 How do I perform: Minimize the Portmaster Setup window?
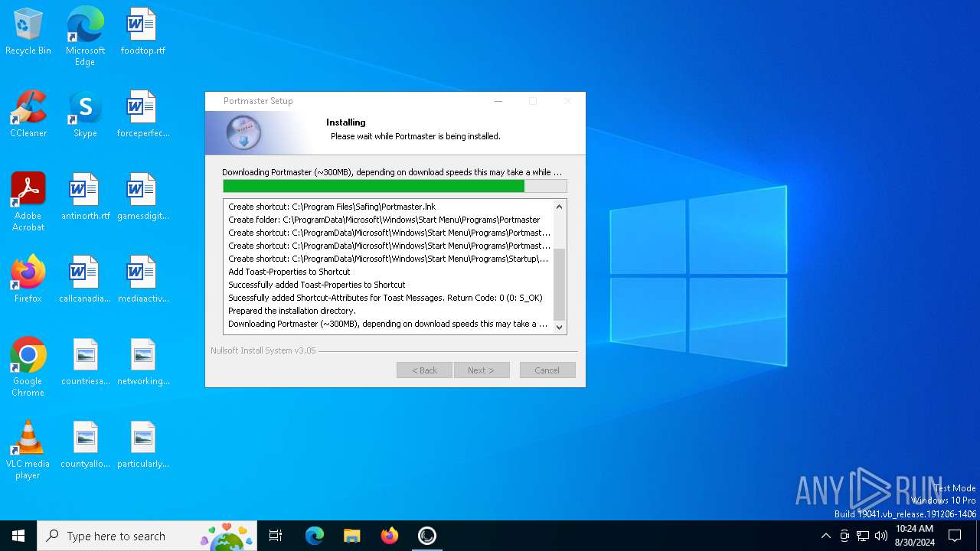coord(498,101)
